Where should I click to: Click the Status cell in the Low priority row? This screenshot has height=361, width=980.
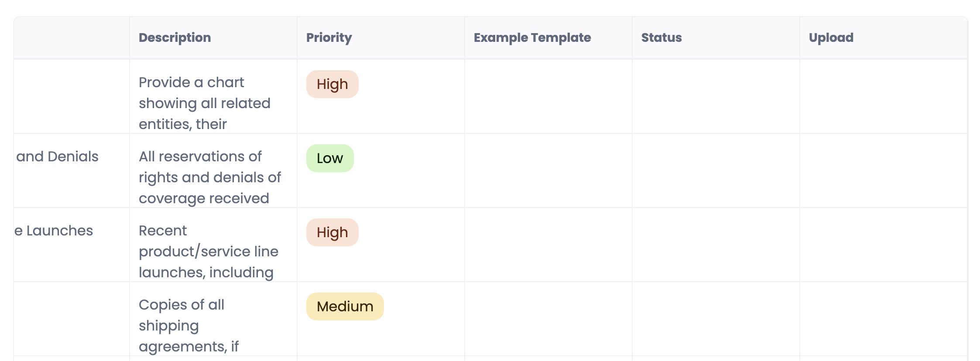[x=716, y=170]
